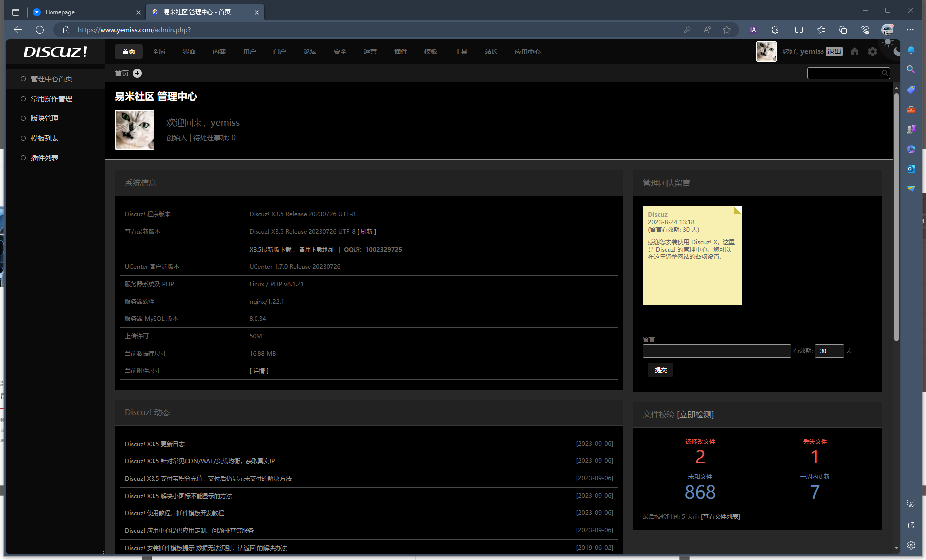Select 插件列表 in left sidebar
Viewport: 926px width, 560px height.
45,158
